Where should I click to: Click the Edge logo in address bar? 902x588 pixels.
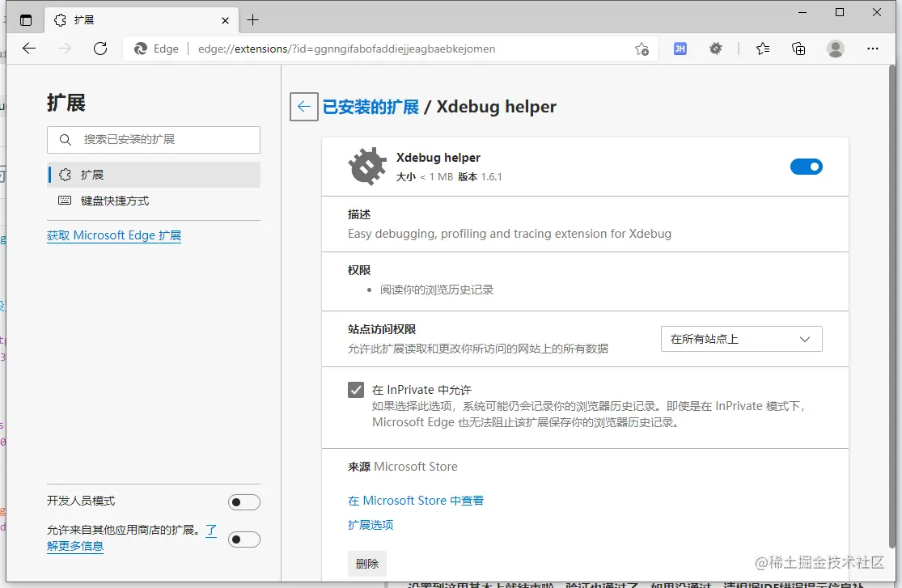coord(141,49)
